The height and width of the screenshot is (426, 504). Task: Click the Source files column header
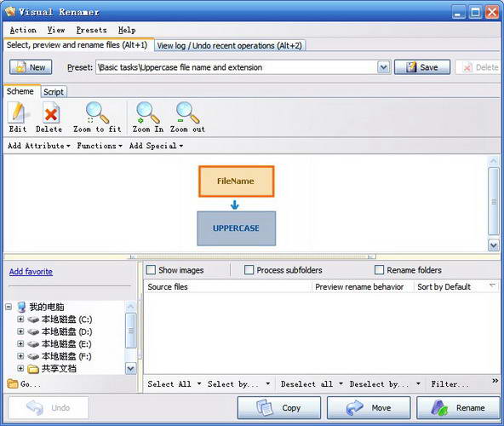pyautogui.click(x=227, y=286)
